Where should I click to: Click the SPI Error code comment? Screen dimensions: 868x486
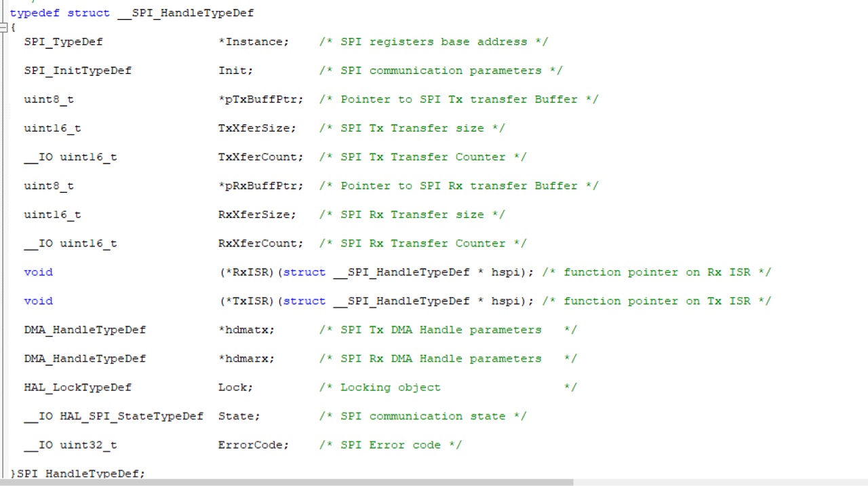[391, 445]
